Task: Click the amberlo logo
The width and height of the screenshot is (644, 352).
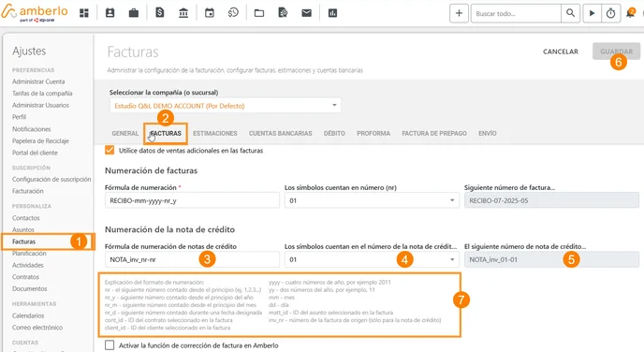Action: 35,12
